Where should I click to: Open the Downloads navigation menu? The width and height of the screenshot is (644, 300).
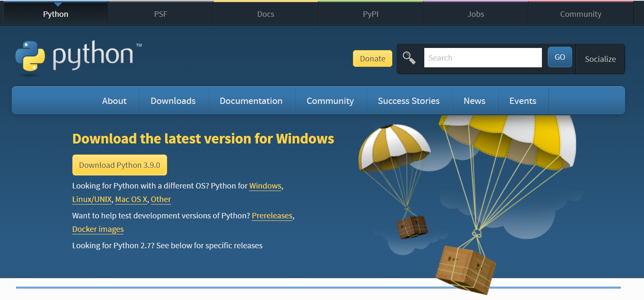point(173,101)
